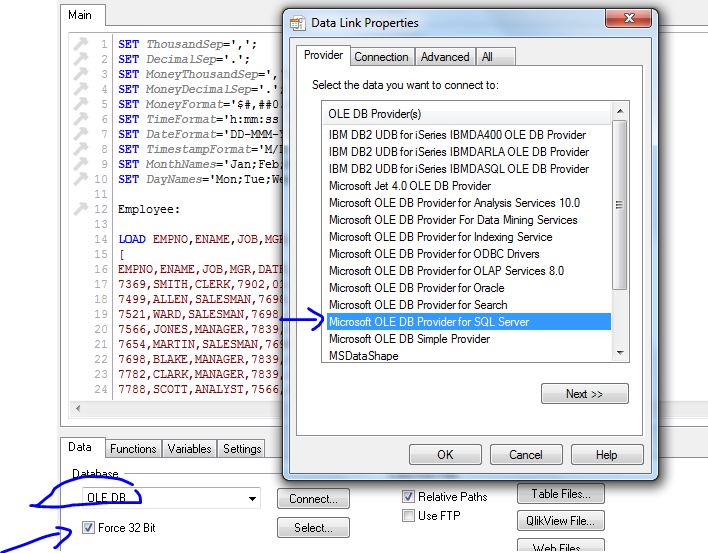Image resolution: width=708 pixels, height=553 pixels.
Task: Click the Data Link Properties title icon
Action: coord(297,23)
